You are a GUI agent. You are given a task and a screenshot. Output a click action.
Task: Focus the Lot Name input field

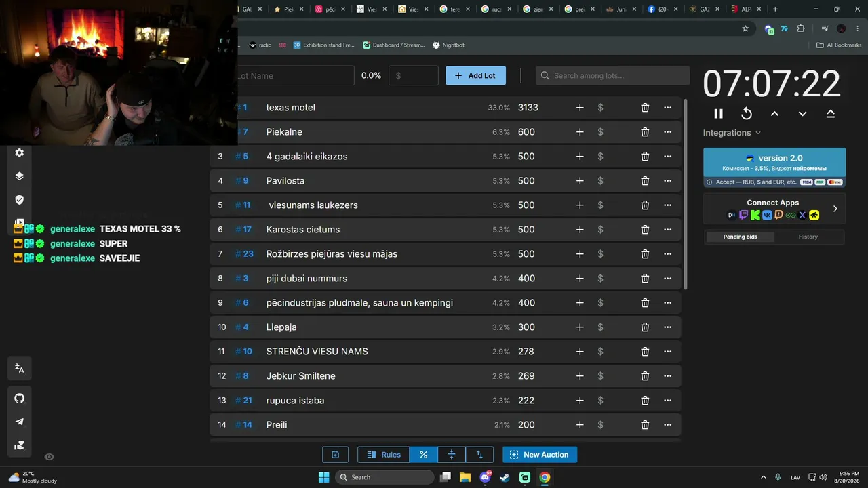click(x=295, y=75)
